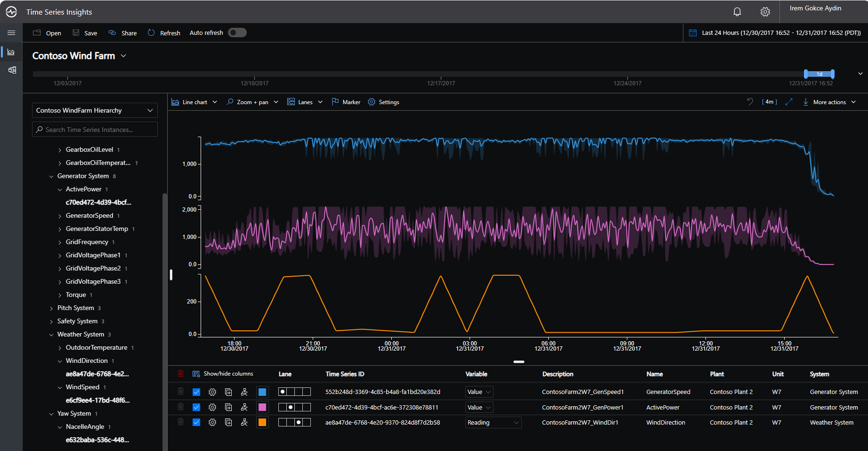This screenshot has width=868, height=451.
Task: Open the chart Settings button
Action: tap(383, 102)
